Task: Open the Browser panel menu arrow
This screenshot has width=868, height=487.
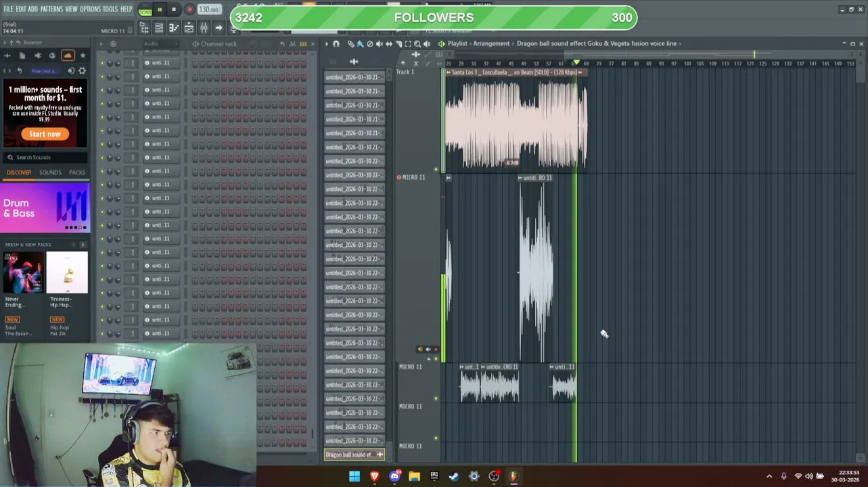Action: (x=6, y=43)
